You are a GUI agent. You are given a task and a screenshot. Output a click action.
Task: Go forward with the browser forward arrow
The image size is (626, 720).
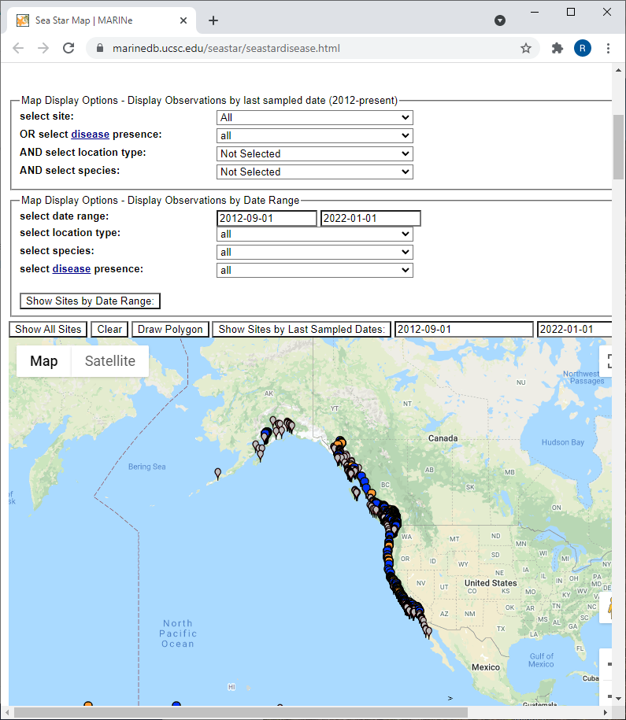point(43,48)
